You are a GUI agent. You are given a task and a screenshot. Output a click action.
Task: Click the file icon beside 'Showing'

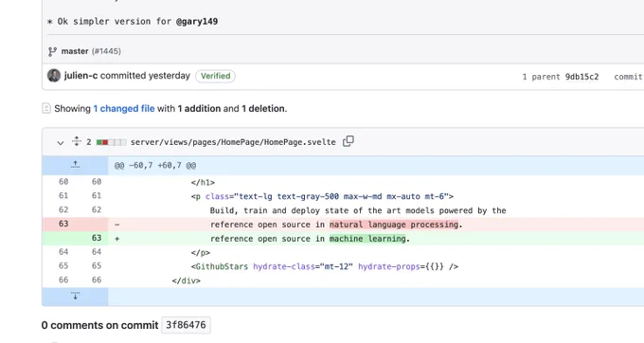[46, 108]
